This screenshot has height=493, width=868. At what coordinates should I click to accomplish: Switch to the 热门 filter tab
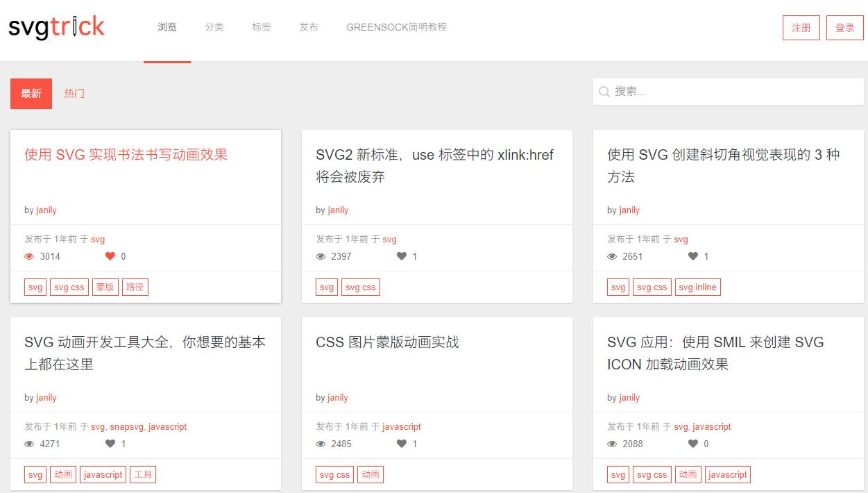(x=74, y=94)
